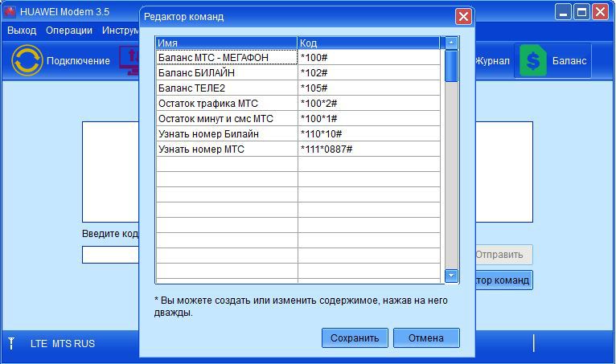
Task: Select the Узнать номер МТС cell
Action: tap(227, 149)
